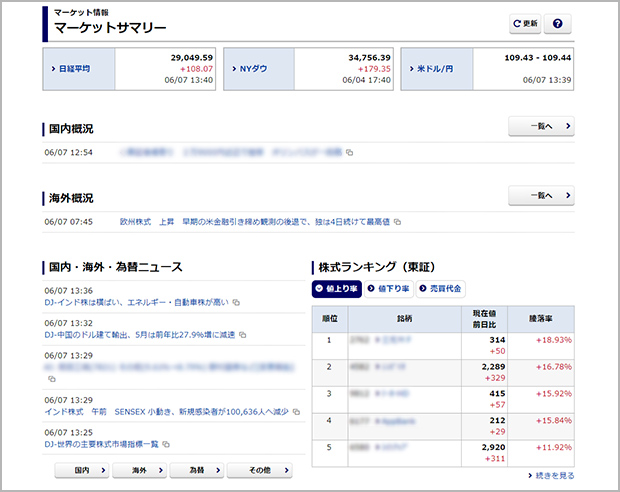
Task: Read the 欧州株式 上昇 overseas headline
Action: (255, 222)
